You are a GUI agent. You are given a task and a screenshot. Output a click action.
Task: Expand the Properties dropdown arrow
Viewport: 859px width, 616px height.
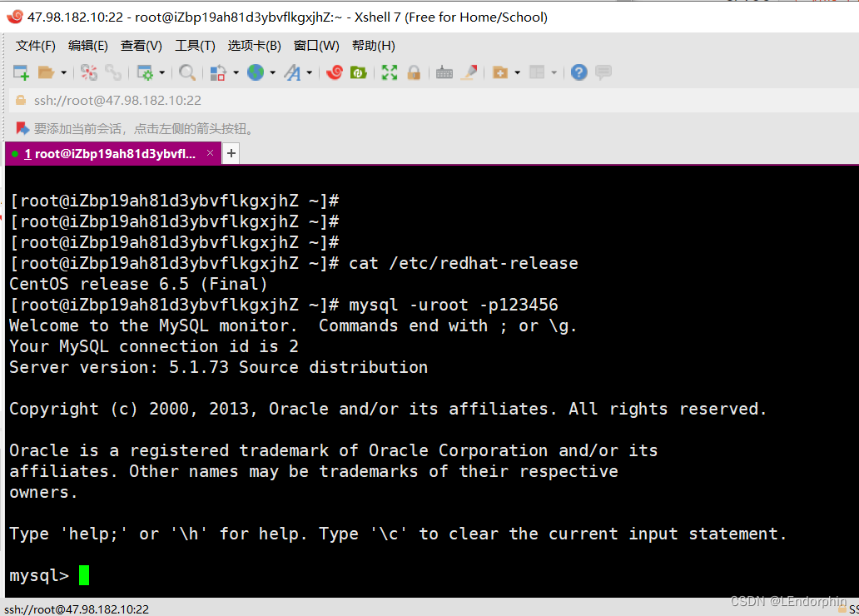[161, 72]
